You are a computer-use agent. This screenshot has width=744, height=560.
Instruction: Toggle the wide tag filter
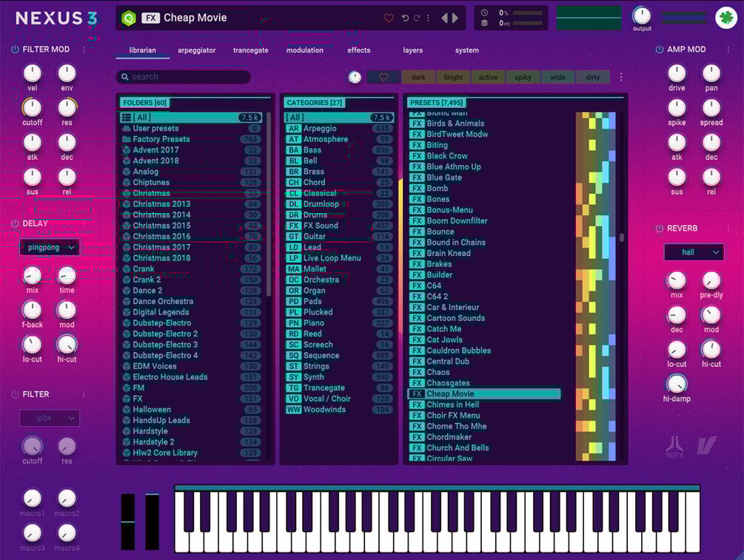tap(558, 77)
